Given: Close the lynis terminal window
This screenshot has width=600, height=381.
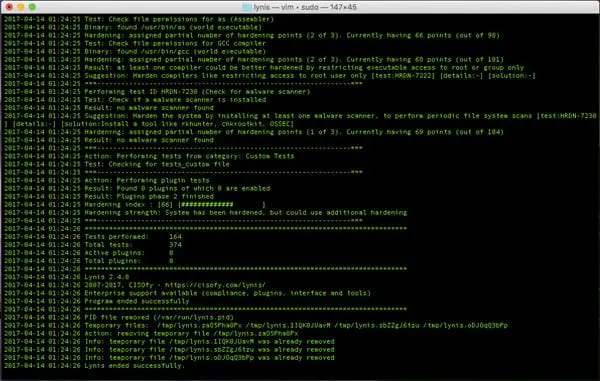Looking at the screenshot, I should click(9, 7).
